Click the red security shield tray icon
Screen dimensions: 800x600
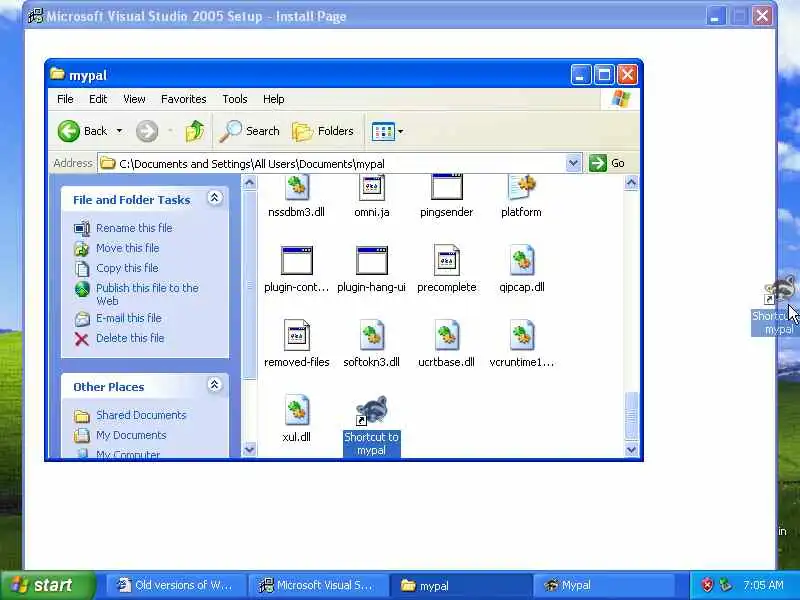pos(707,585)
